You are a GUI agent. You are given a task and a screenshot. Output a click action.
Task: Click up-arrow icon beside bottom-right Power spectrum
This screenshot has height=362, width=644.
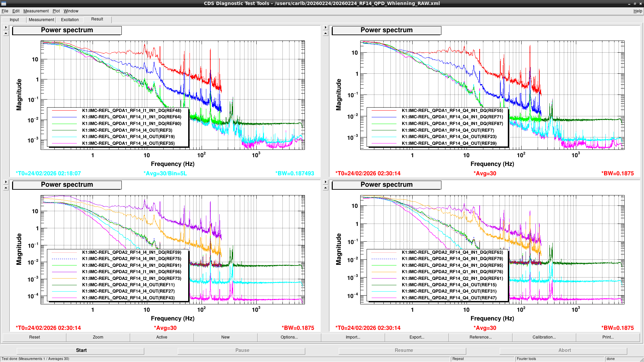(x=325, y=188)
